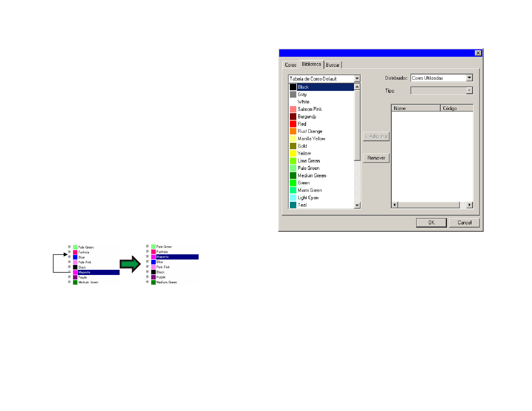This screenshot has width=532, height=411.
Task: Click the Cancel button
Action: click(x=464, y=222)
